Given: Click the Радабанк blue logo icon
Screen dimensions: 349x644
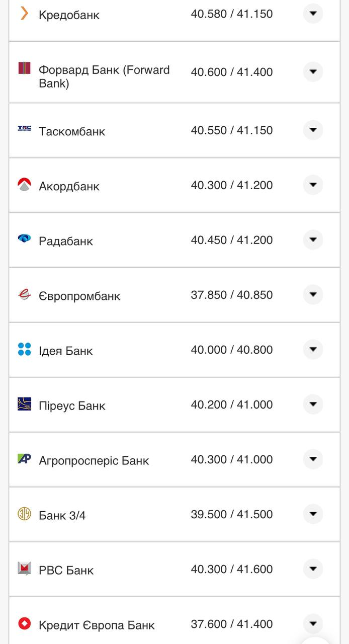Looking at the screenshot, I should coord(24,238).
